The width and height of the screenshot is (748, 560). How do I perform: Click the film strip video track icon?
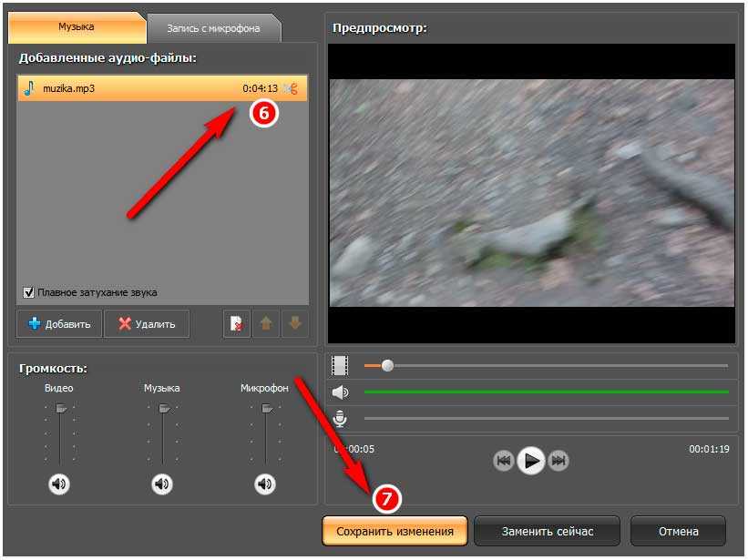pyautogui.click(x=340, y=365)
